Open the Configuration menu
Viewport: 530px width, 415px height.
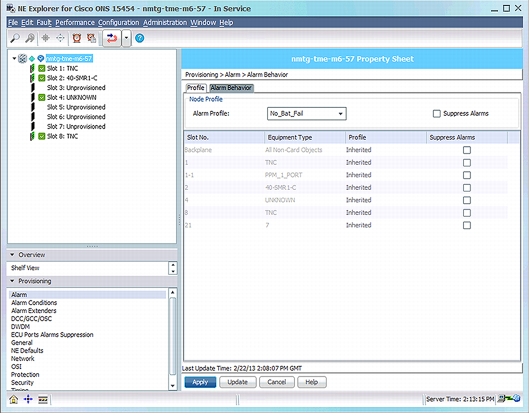tap(119, 23)
